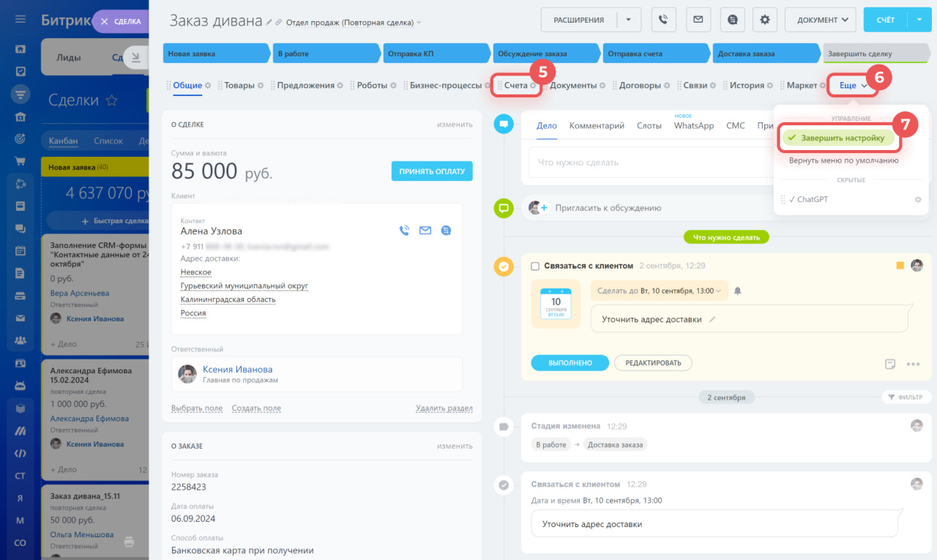Check the Связаться с клиентом task checkbox
This screenshot has height=560, width=937.
click(x=535, y=266)
